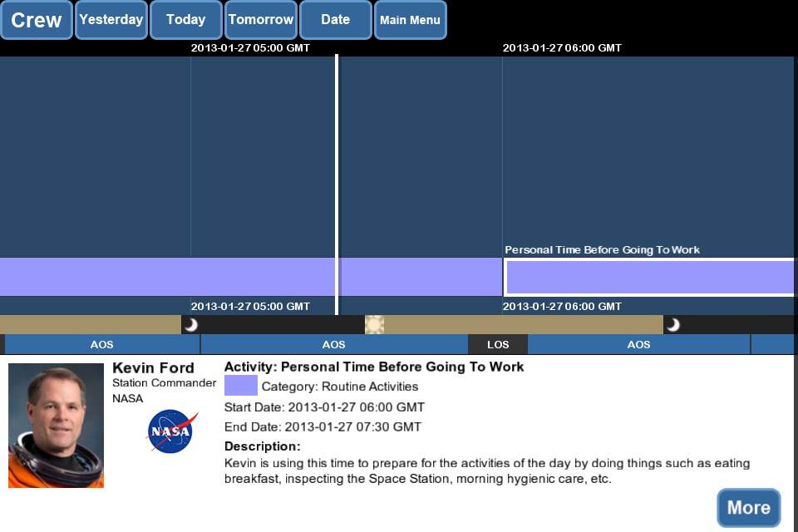Screen dimensions: 798x532
Task: Show Today's timeline
Action: (x=185, y=20)
